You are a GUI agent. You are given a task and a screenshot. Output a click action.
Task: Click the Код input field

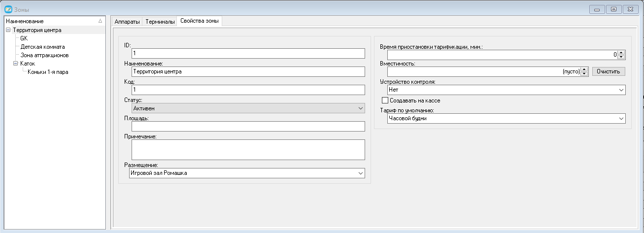(x=248, y=90)
